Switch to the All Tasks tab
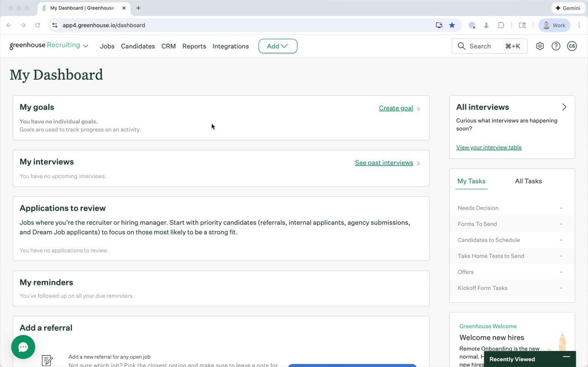 [x=528, y=181]
